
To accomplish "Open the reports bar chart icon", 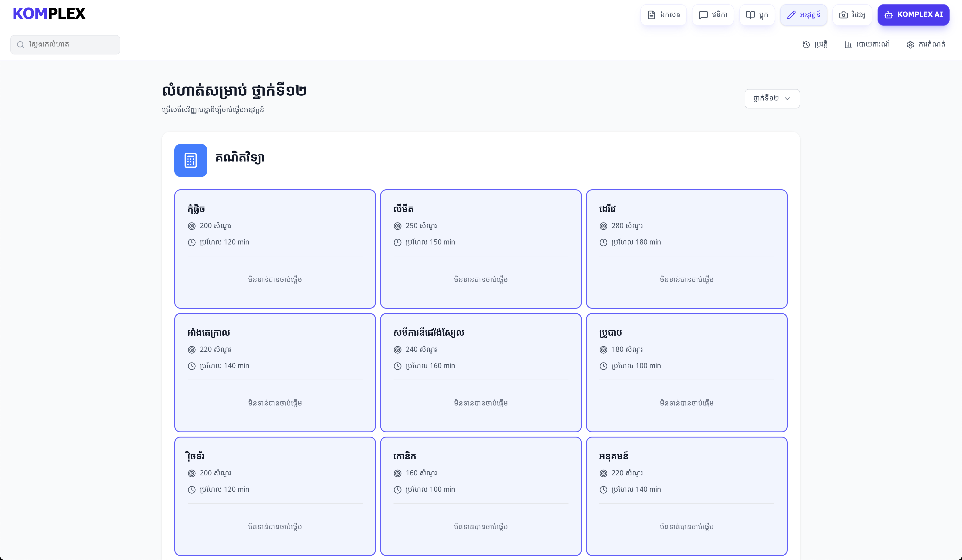I will pos(848,45).
